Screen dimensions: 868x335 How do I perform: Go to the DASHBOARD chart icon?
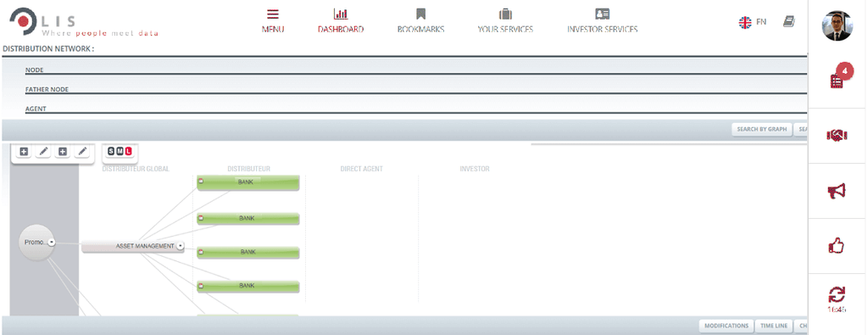coord(341,14)
